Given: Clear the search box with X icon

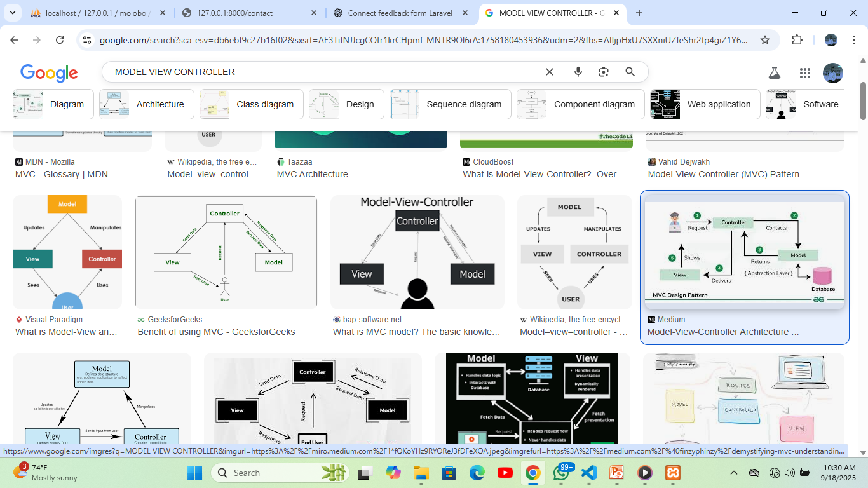Looking at the screenshot, I should 550,72.
